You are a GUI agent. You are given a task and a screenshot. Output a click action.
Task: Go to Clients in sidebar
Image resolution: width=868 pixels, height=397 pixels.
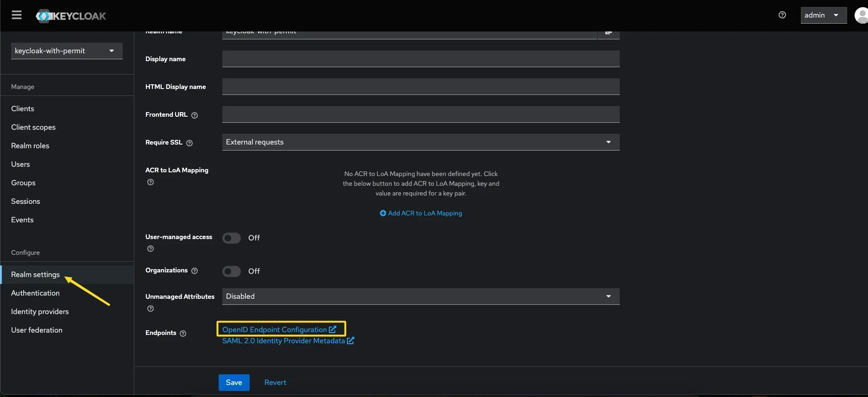[23, 109]
